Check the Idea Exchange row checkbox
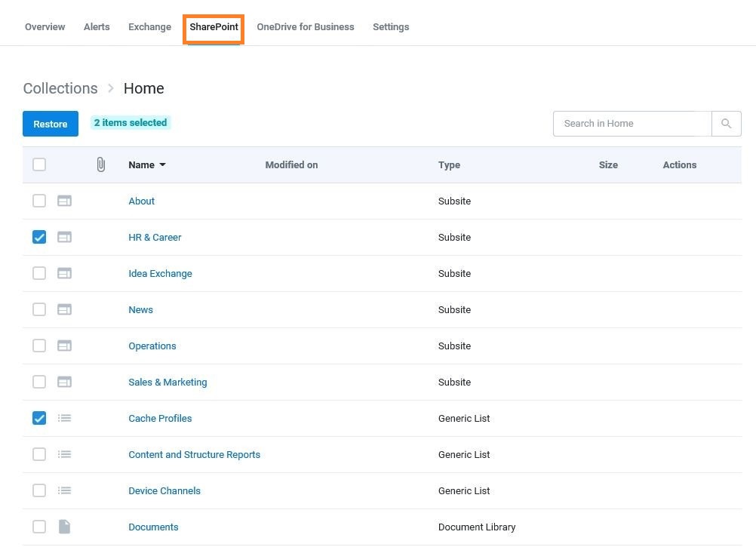This screenshot has width=756, height=547. coord(39,273)
